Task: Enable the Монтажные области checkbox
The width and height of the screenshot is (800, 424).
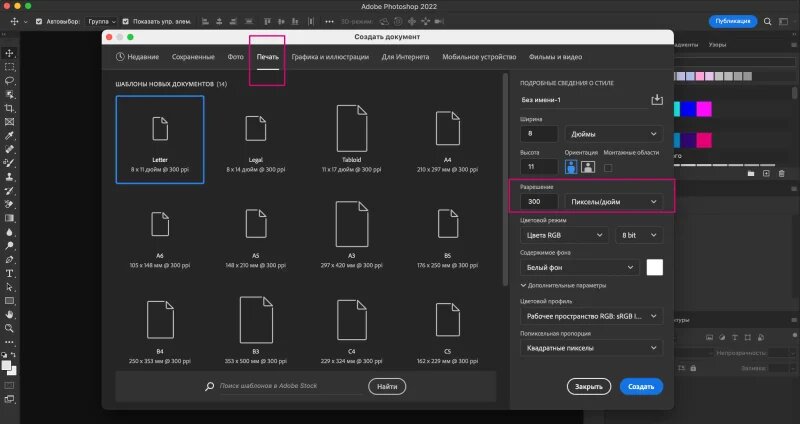Action: [608, 167]
